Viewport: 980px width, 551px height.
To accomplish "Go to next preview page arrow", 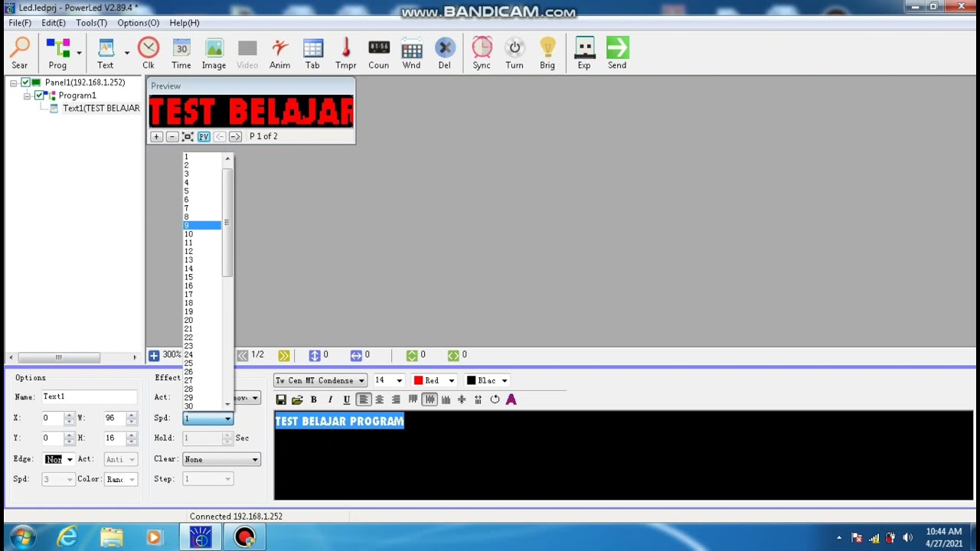I will pyautogui.click(x=235, y=136).
